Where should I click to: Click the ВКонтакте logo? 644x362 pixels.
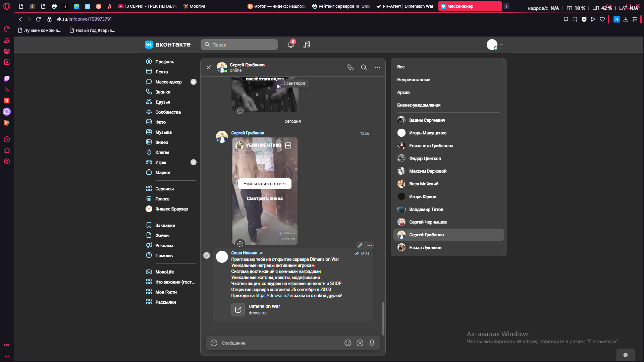tap(168, 45)
